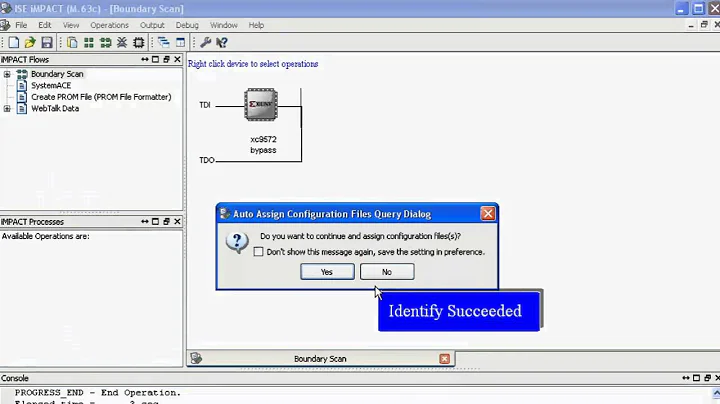Click the Console scroll up arrow
Viewport: 720px width, 404px height.
(716, 393)
